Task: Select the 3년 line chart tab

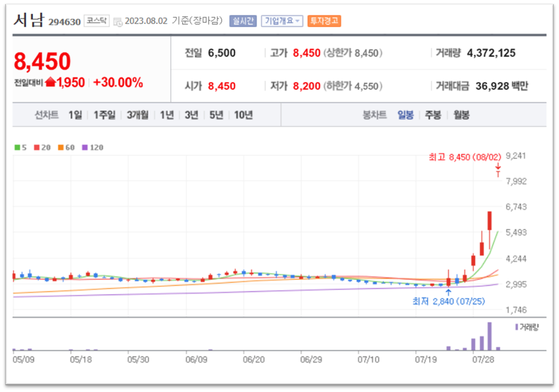Action: 191,115
